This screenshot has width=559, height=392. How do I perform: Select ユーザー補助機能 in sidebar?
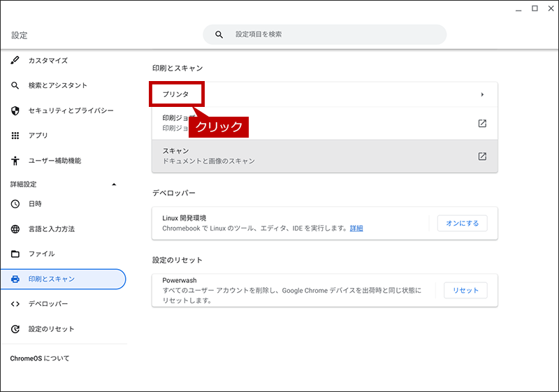(x=55, y=161)
